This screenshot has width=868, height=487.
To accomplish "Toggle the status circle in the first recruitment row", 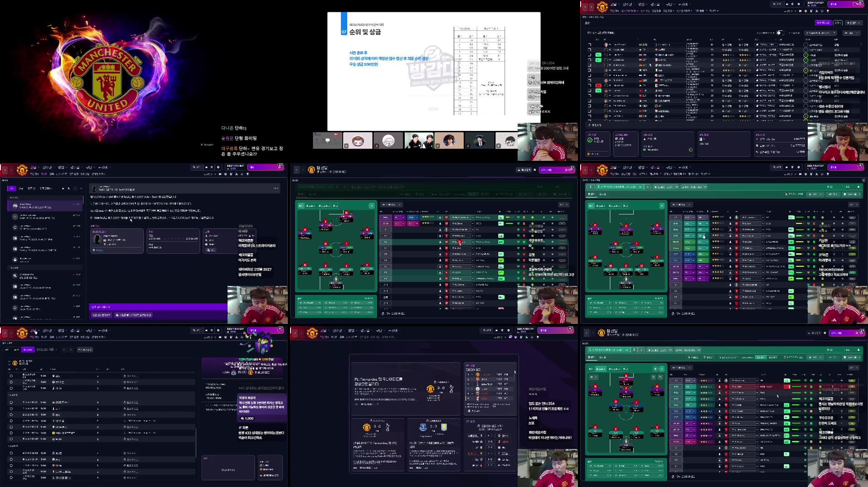I will tap(805, 45).
